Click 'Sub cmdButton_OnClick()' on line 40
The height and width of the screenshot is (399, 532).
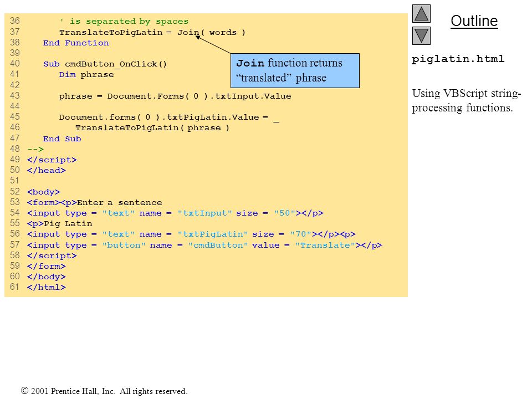click(105, 64)
